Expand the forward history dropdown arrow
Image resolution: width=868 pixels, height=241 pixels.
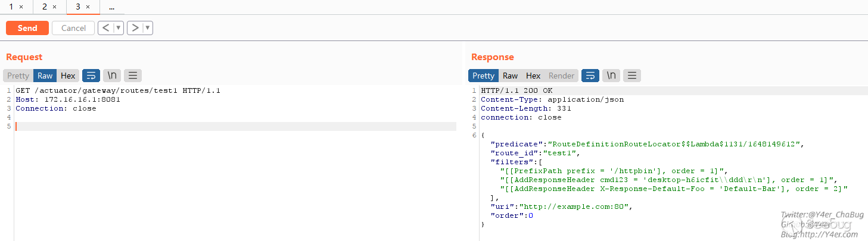[x=148, y=28]
